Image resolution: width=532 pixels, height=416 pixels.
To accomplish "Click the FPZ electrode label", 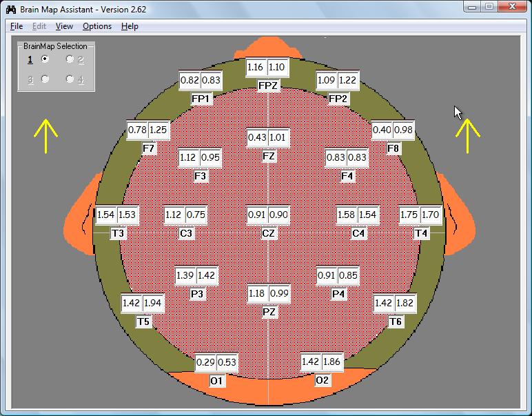I will pyautogui.click(x=268, y=86).
